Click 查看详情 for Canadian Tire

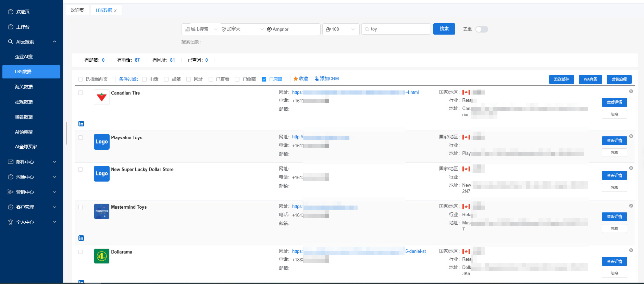(x=615, y=102)
